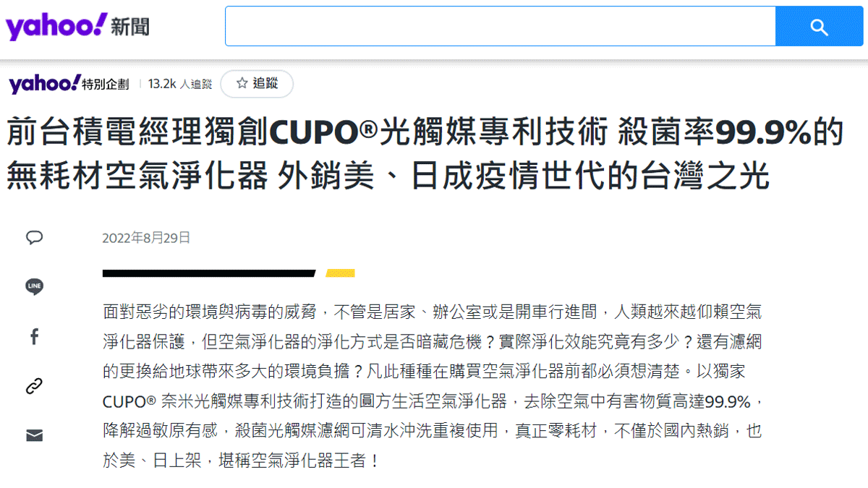Click the 13.2k 人追蹤 follower count
This screenshot has height=488, width=868.
tap(180, 85)
